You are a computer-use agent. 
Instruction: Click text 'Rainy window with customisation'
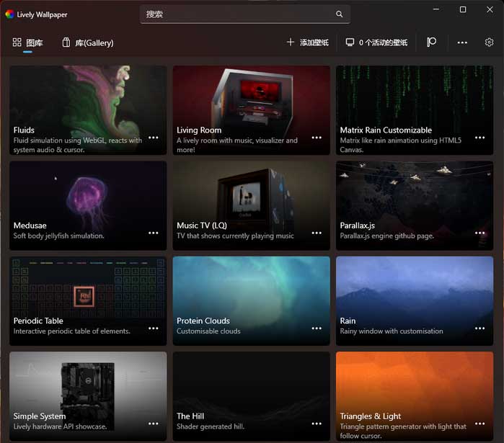pyautogui.click(x=392, y=331)
